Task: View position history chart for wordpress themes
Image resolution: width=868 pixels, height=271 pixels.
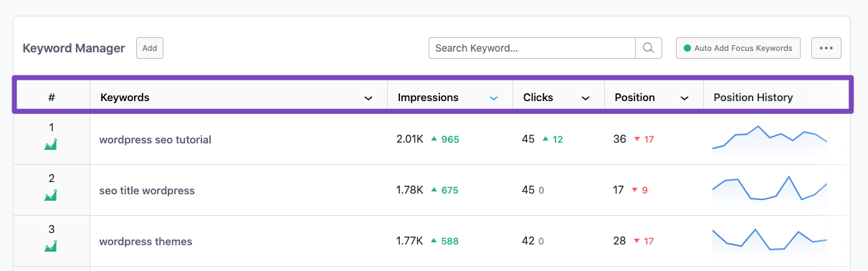Action: [x=770, y=239]
